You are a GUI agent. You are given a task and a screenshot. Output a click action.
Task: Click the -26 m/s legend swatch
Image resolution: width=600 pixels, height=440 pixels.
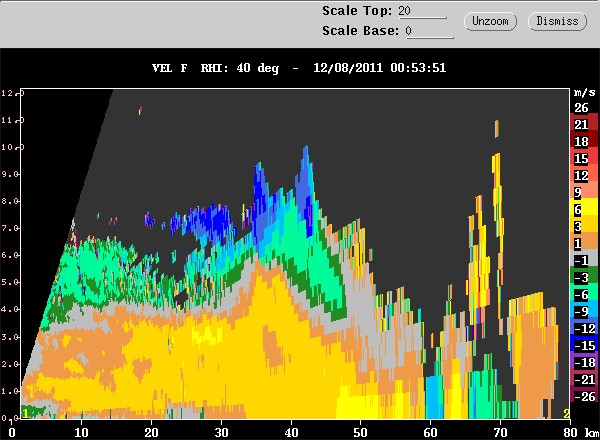tap(579, 397)
